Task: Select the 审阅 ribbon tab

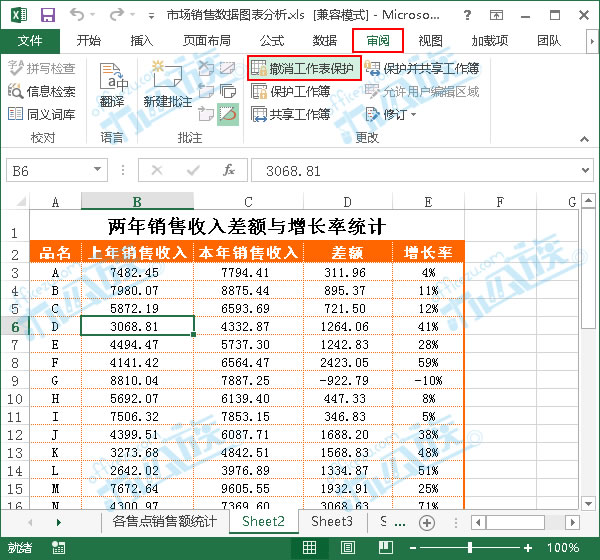Action: pos(378,41)
